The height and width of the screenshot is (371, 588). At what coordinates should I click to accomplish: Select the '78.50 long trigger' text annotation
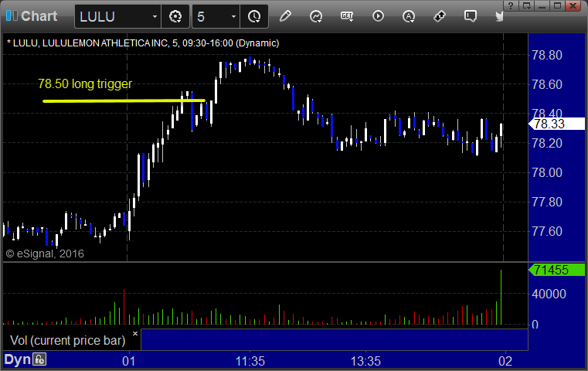coord(85,83)
